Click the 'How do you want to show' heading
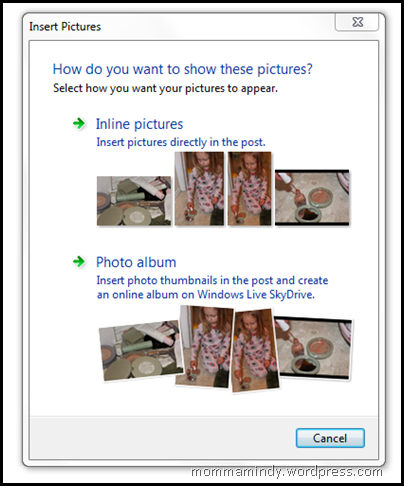This screenshot has height=486, width=404. click(x=183, y=69)
